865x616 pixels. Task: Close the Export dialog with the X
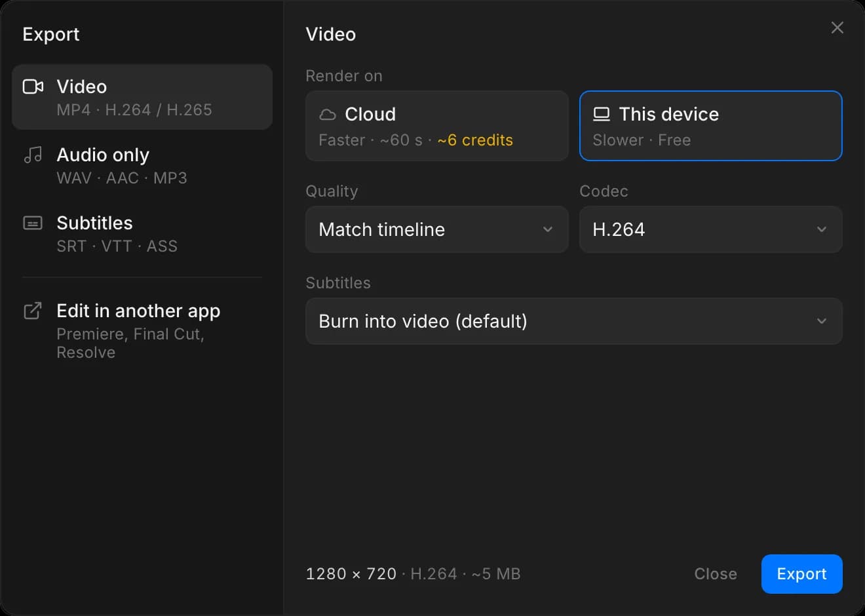coord(837,28)
